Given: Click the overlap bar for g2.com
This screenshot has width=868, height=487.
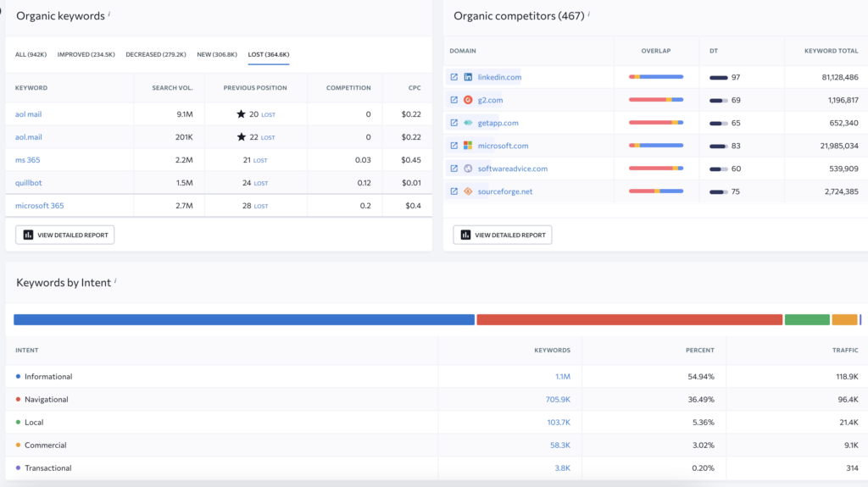Looking at the screenshot, I should 656,100.
